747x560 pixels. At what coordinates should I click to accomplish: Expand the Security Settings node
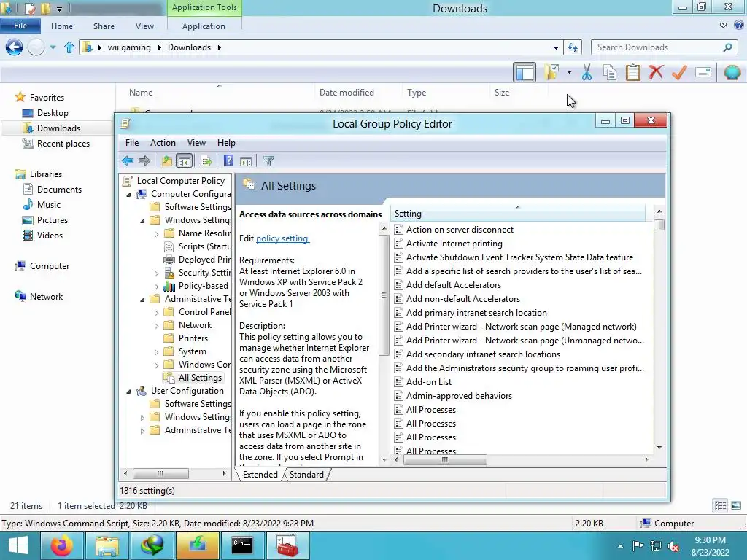click(156, 273)
